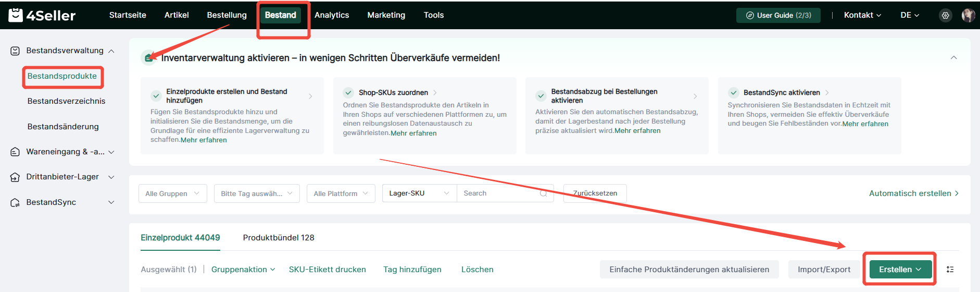Click the checkmark icon beside BestandSync aktivieren
980x292 pixels.
tap(733, 92)
